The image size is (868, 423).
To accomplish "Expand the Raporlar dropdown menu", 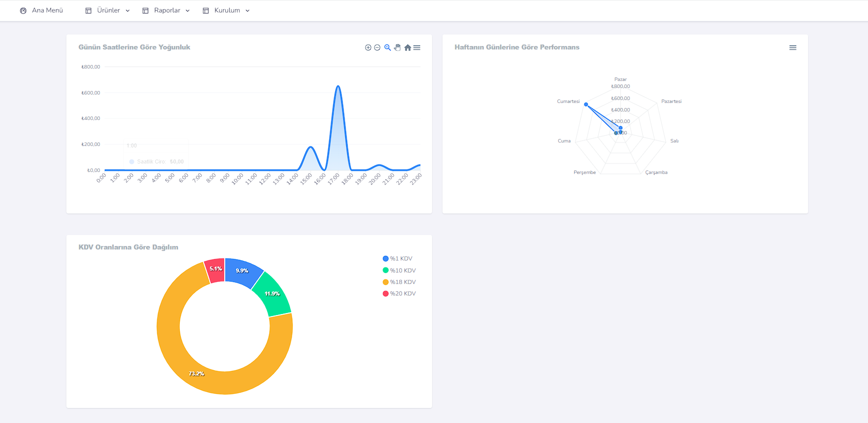I will tap(166, 10).
